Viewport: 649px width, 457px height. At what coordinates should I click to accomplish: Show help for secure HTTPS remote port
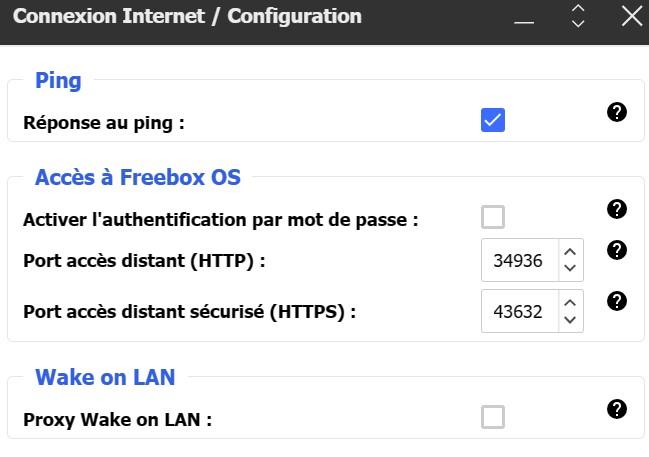click(x=617, y=301)
